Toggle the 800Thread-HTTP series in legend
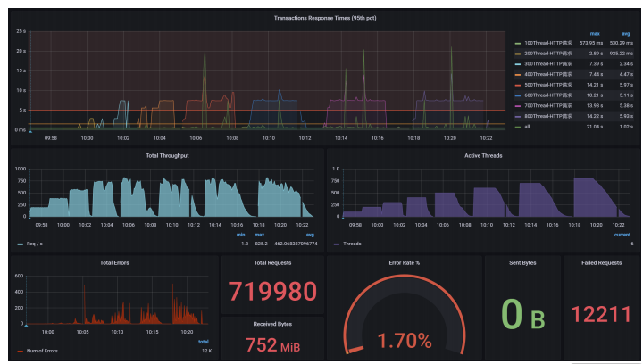This screenshot has height=364, width=643. [x=547, y=116]
